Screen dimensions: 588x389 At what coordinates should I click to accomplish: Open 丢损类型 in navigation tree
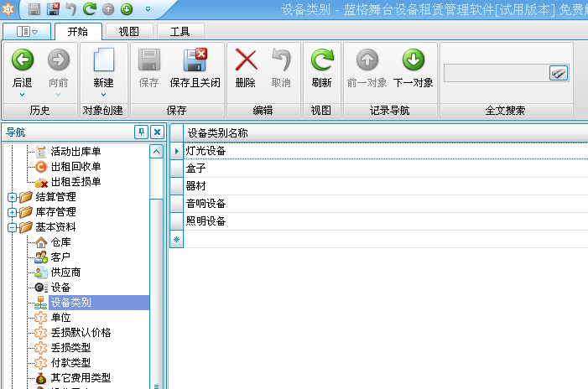(x=70, y=348)
